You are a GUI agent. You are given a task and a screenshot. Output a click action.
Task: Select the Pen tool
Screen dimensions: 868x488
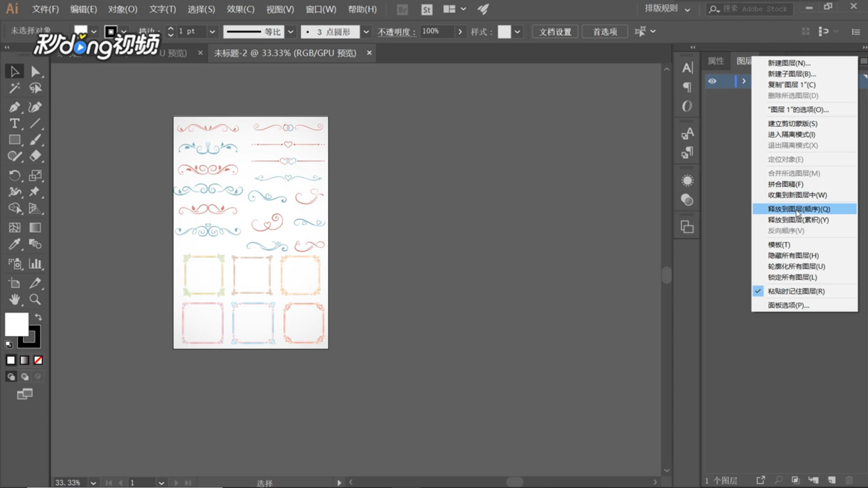click(x=14, y=107)
